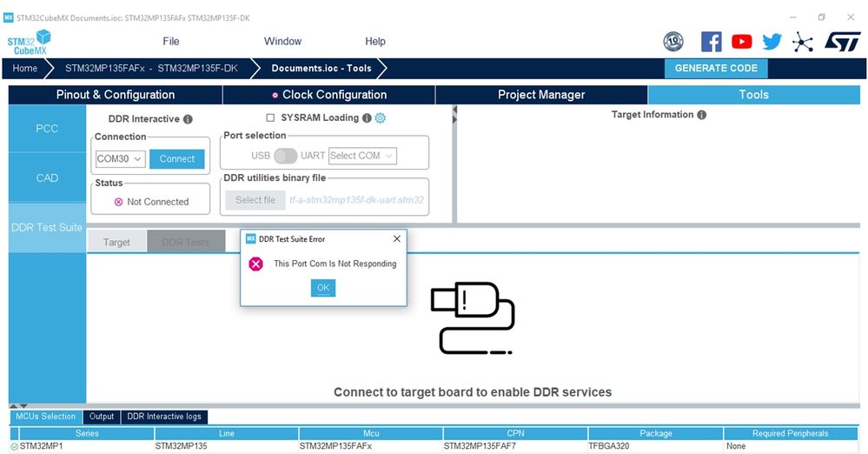Show SYSRAM Loading info icon

[367, 118]
